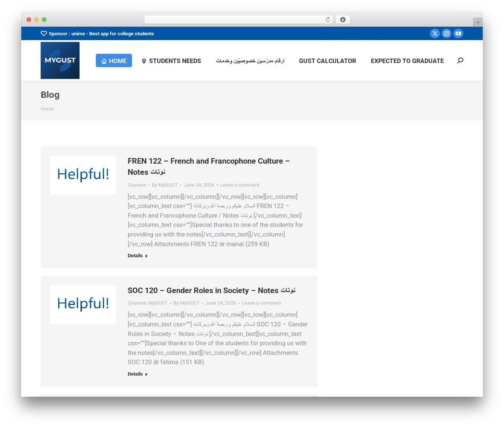Click the browser address bar
This screenshot has height=427, width=504.
239,20
